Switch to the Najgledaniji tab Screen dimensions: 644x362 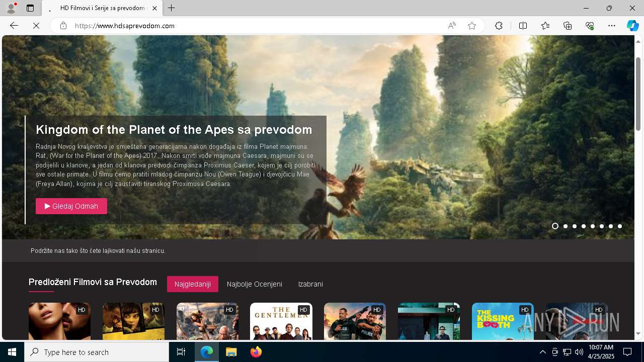(193, 284)
